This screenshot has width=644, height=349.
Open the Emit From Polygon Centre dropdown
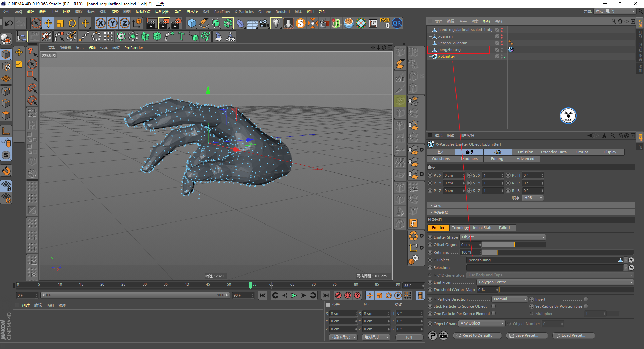(x=555, y=282)
